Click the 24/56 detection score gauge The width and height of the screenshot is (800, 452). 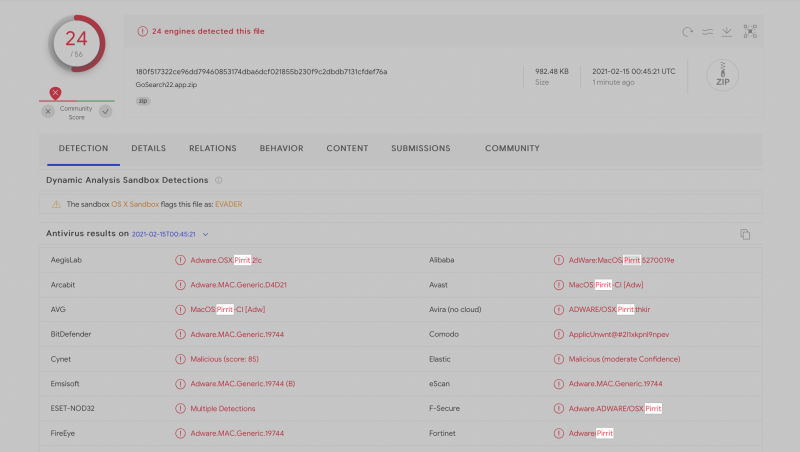point(77,44)
